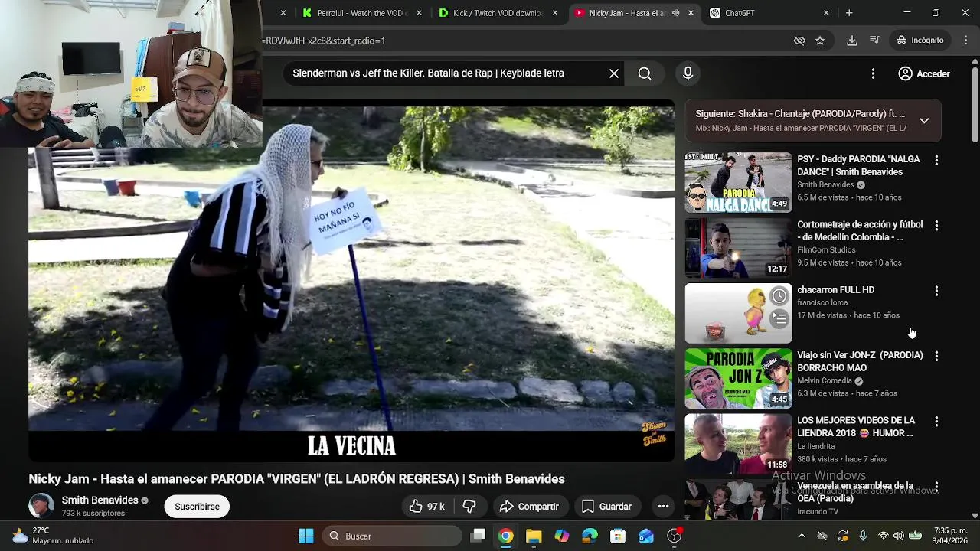This screenshot has width=980, height=551.
Task: Select the Nicky Jam YouTube tab
Action: tap(626, 13)
